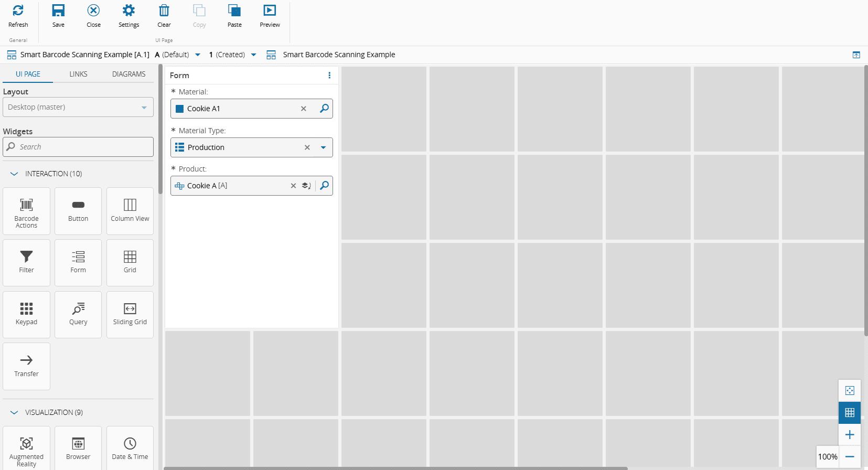Select the Keypad widget

point(26,315)
